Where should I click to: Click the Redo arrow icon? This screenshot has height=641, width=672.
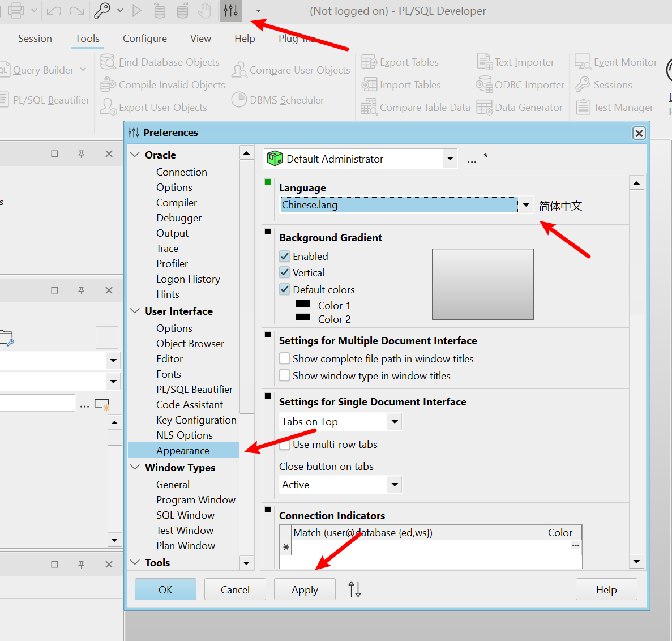(x=76, y=11)
